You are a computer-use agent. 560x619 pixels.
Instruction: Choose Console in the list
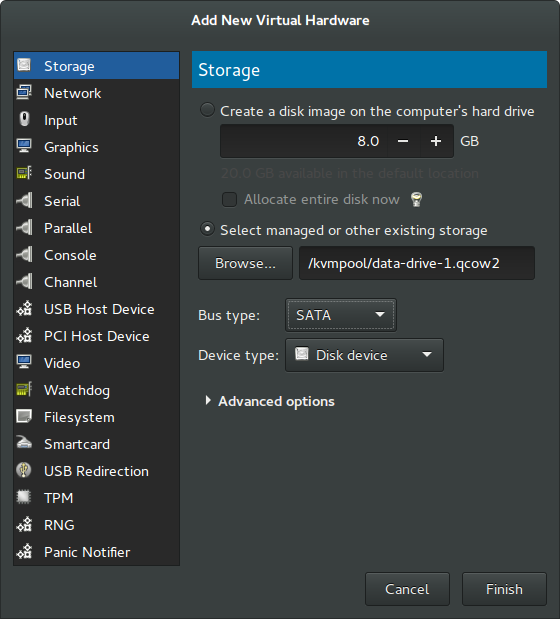[70, 255]
